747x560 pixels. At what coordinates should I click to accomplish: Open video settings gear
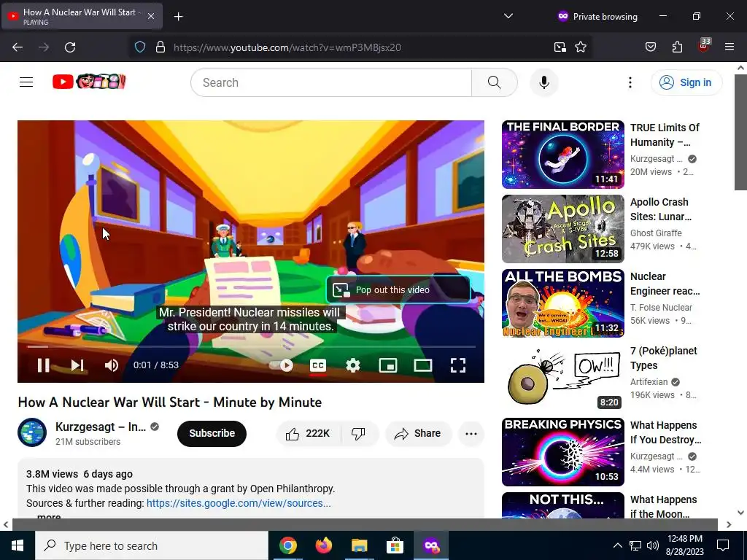(353, 365)
